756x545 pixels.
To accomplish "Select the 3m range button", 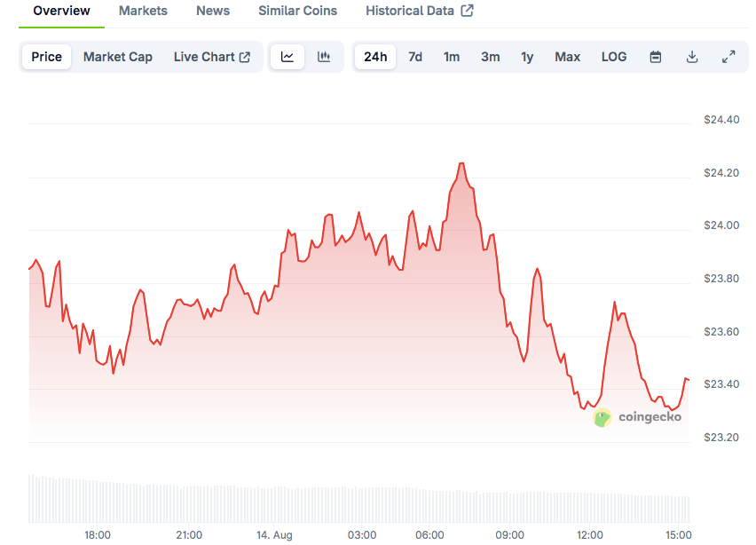I will point(491,57).
